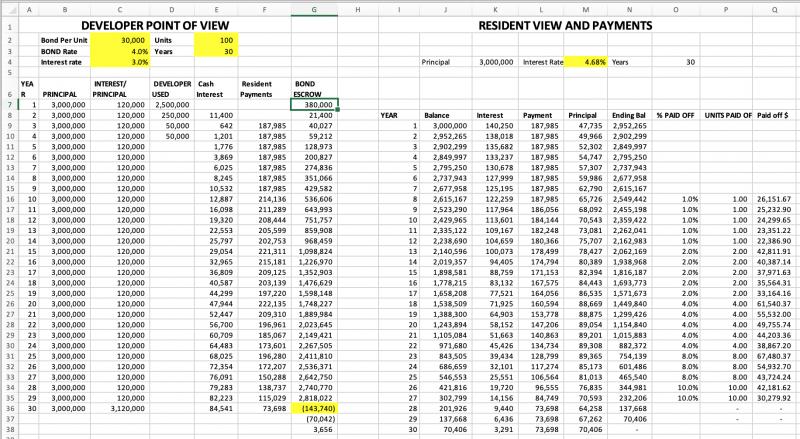Select row 36 header
Image resolution: width=800 pixels, height=439 pixels.
point(10,408)
